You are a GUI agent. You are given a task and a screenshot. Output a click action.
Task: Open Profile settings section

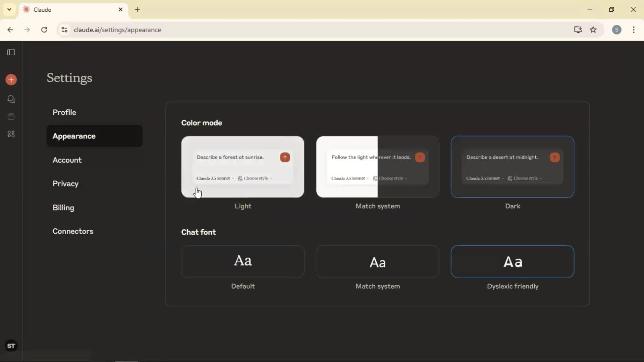click(x=95, y=112)
